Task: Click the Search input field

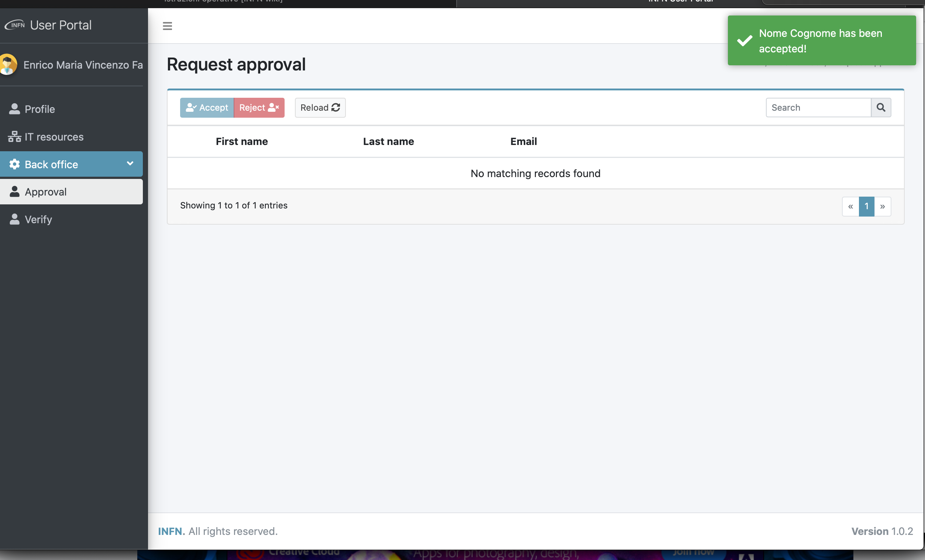Action: [819, 107]
